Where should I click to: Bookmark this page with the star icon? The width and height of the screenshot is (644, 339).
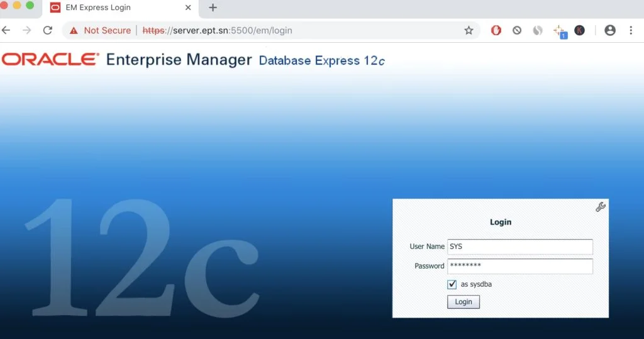(x=469, y=30)
